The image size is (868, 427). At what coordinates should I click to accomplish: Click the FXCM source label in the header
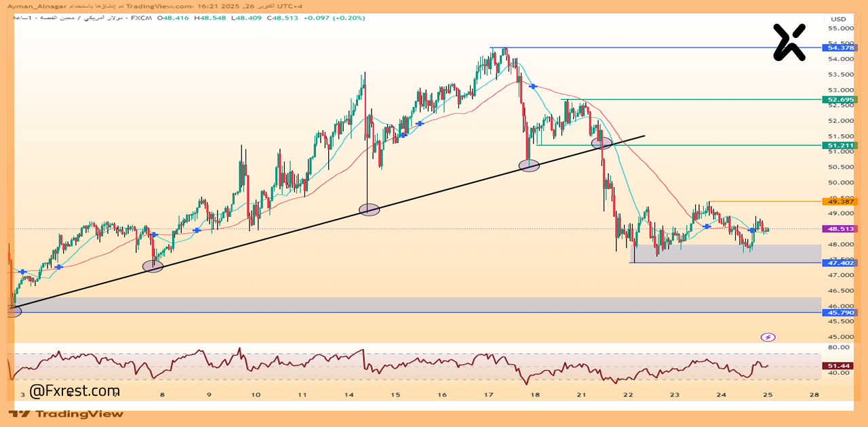[x=140, y=18]
